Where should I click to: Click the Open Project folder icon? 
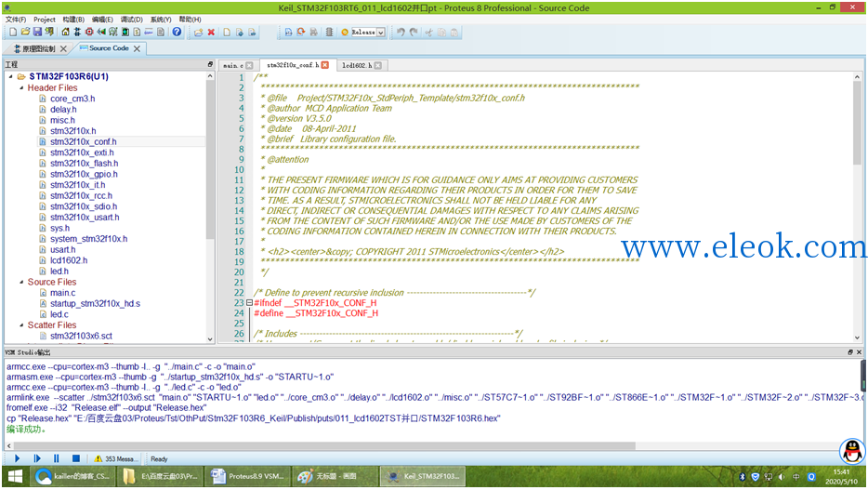[x=25, y=33]
